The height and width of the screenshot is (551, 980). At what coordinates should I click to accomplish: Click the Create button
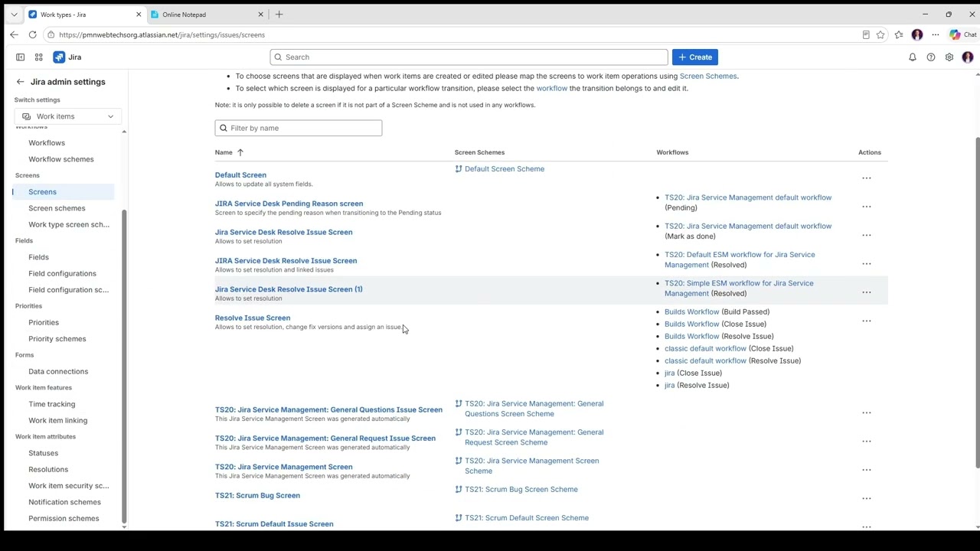695,57
